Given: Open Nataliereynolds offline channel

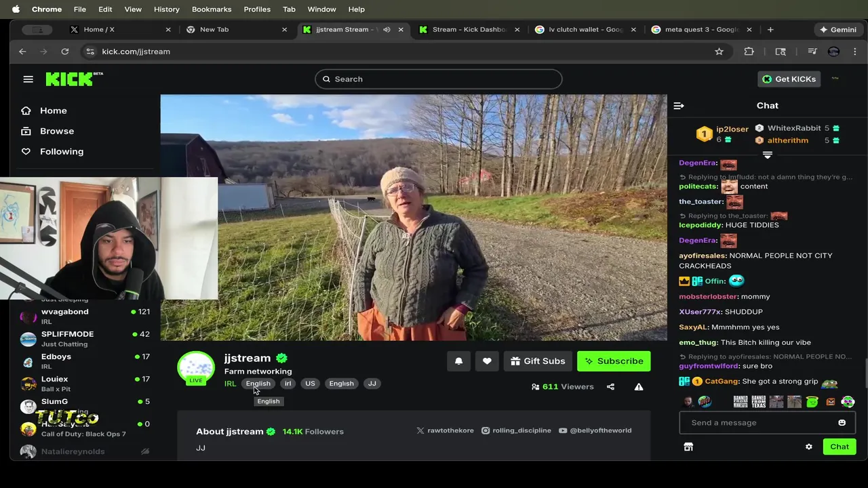Looking at the screenshot, I should point(85,451).
